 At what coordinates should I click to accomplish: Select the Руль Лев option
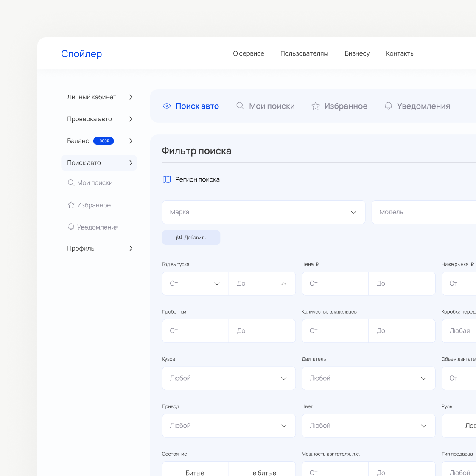click(459, 426)
